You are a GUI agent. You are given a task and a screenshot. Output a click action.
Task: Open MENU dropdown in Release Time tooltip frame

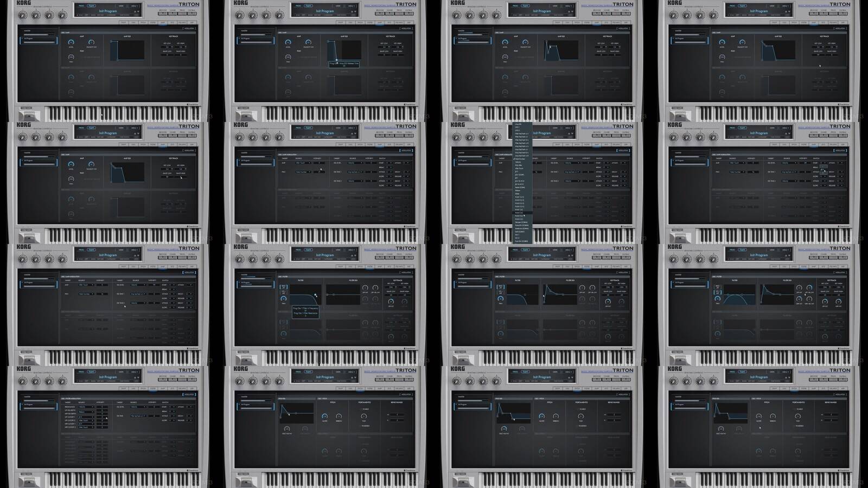coord(352,6)
